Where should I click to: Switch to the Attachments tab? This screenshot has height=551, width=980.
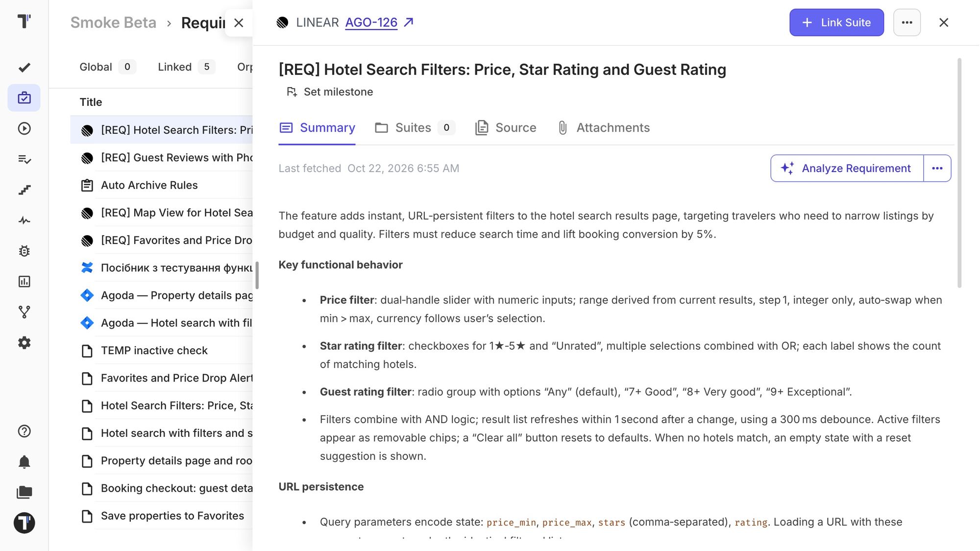point(603,128)
